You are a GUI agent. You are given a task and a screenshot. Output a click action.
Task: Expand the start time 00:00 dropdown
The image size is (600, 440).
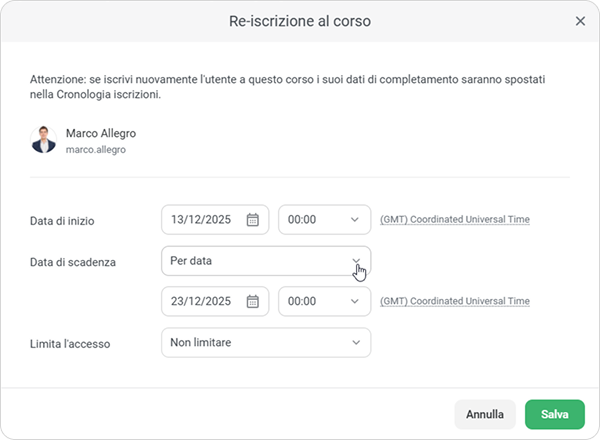tap(324, 220)
